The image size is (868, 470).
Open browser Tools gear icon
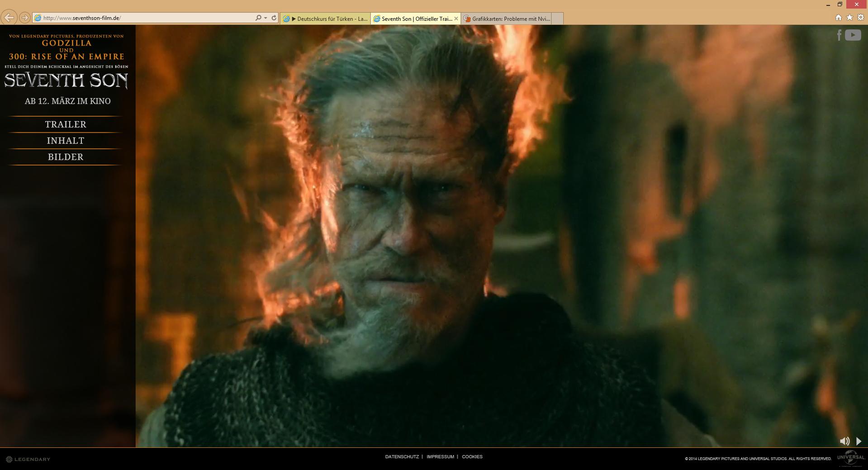861,18
